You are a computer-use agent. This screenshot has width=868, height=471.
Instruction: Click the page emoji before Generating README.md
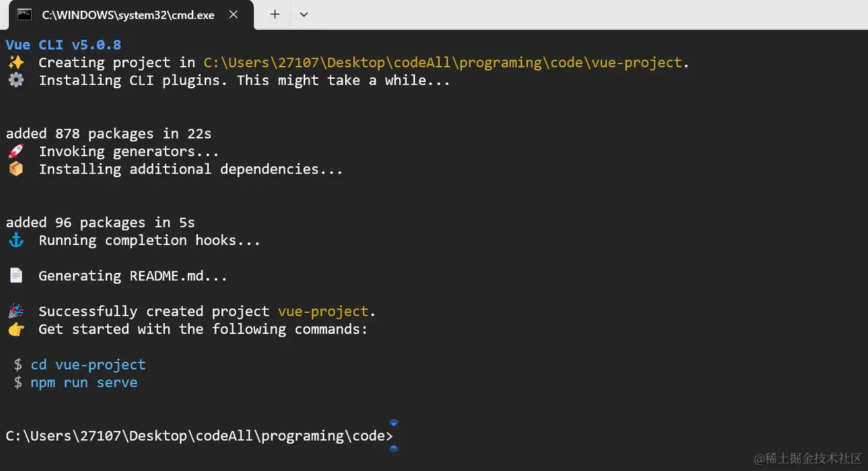point(16,276)
